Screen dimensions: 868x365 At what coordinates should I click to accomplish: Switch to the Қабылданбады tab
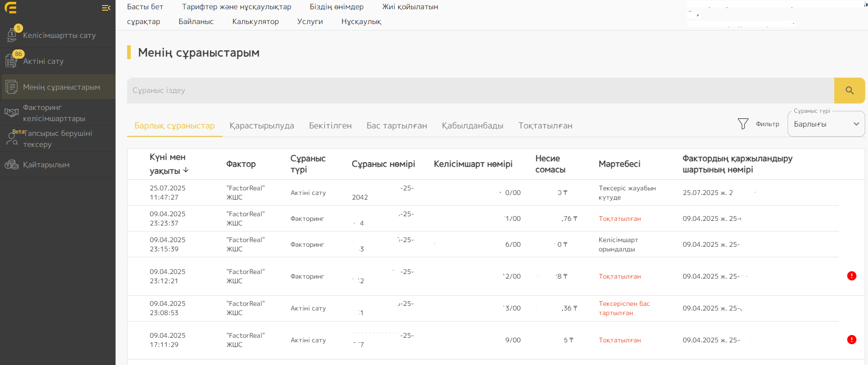click(x=472, y=126)
